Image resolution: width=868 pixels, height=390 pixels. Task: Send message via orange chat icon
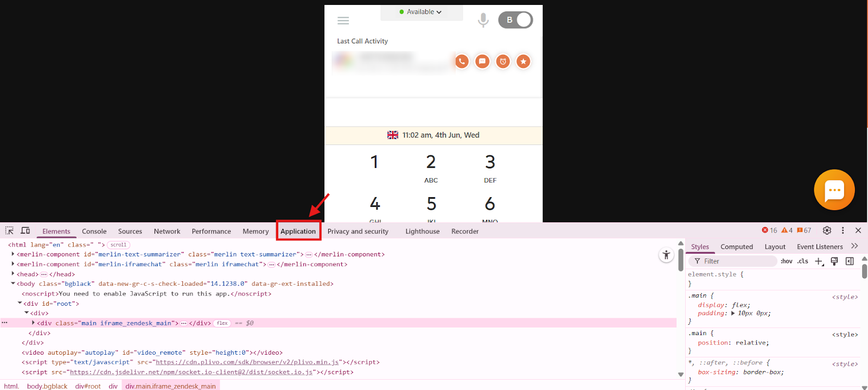482,61
